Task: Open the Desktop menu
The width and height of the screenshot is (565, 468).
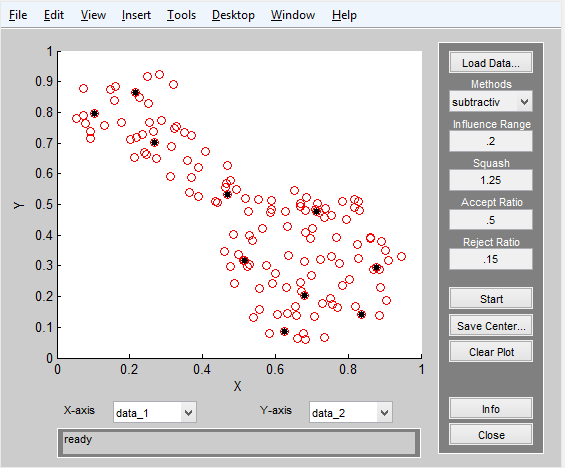Action: pos(233,15)
